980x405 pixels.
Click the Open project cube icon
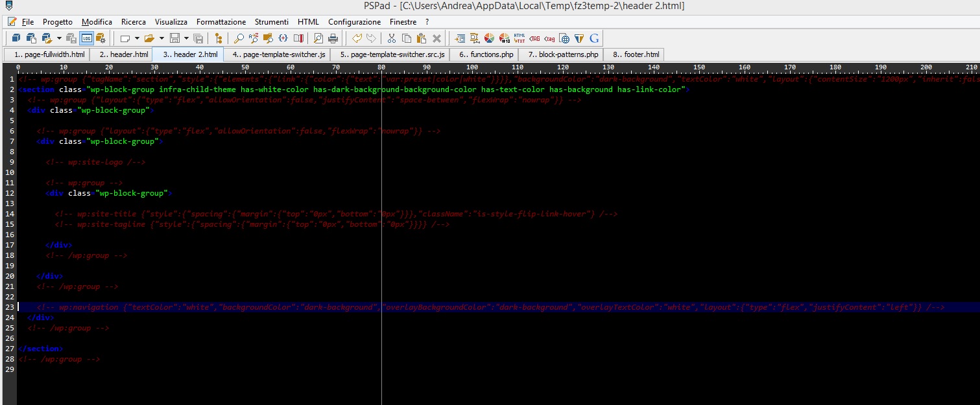[47, 38]
